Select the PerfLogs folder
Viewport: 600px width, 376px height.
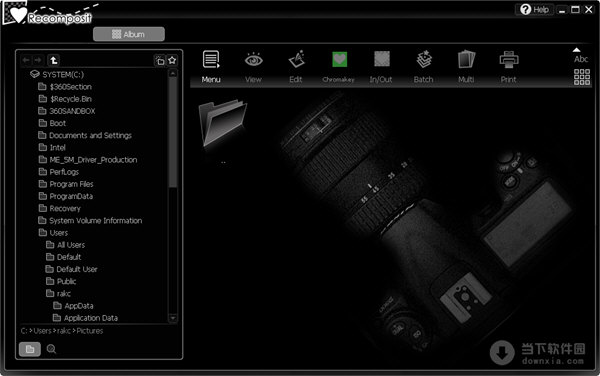[x=59, y=172]
